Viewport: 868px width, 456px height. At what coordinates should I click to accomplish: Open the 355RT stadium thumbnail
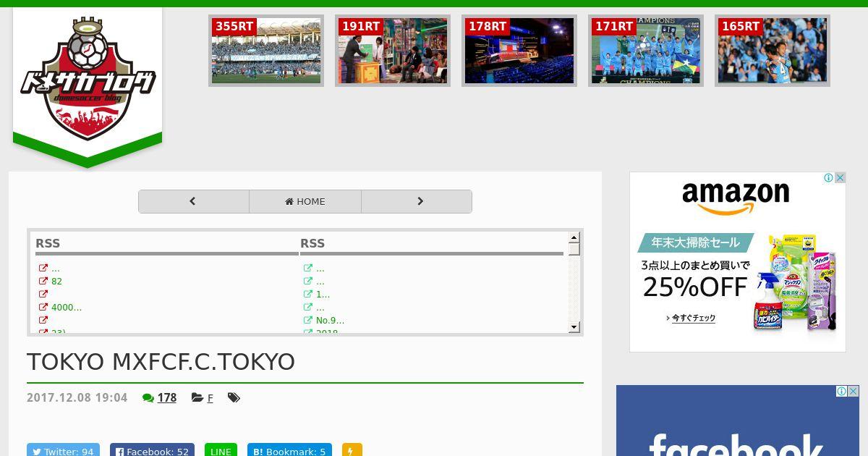point(266,51)
